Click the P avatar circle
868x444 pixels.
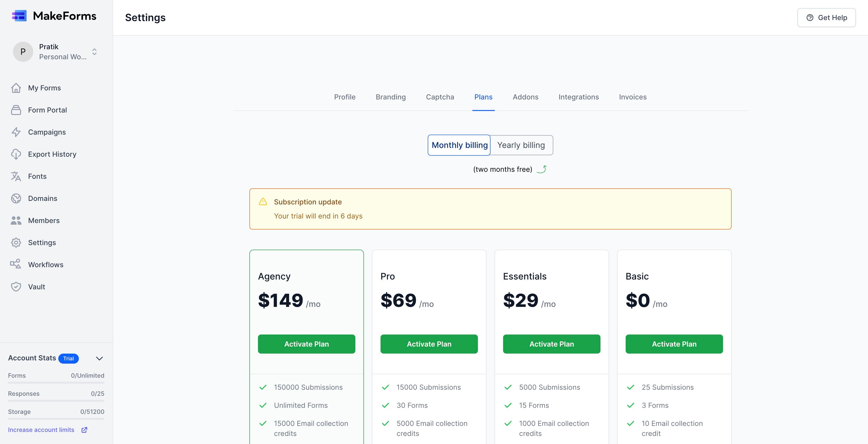[x=23, y=51]
